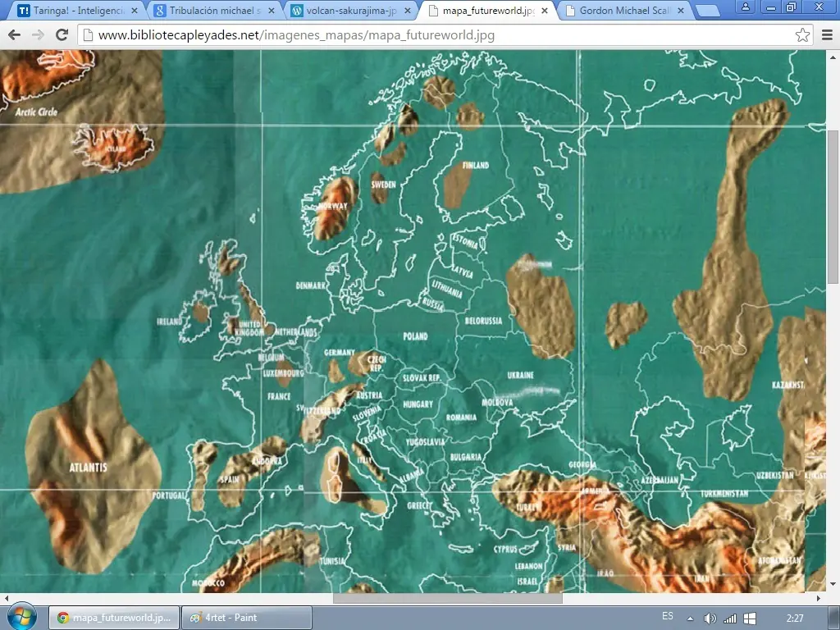840x630 pixels.
Task: Bookmark this page with the star icon
Action: (x=802, y=34)
